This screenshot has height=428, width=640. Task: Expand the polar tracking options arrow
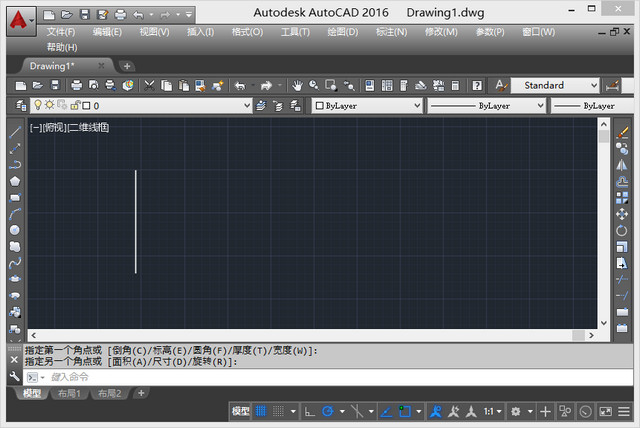[x=342, y=412]
